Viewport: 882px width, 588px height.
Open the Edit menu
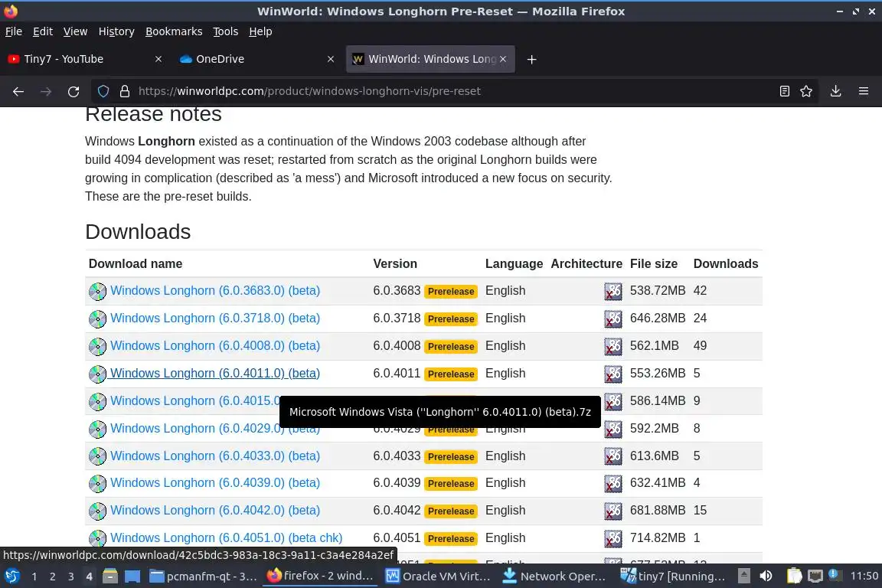tap(43, 31)
